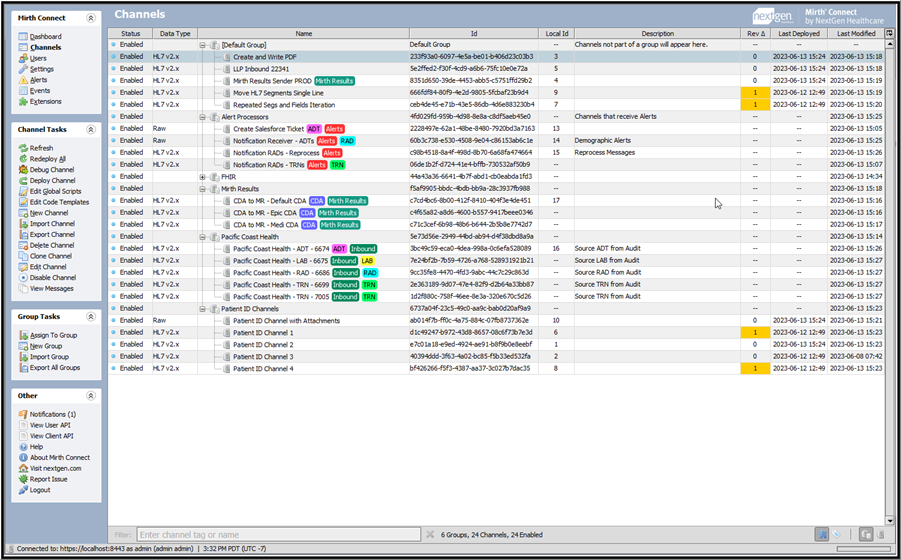Click Import Group task
This screenshot has width=901, height=560.
click(x=49, y=357)
